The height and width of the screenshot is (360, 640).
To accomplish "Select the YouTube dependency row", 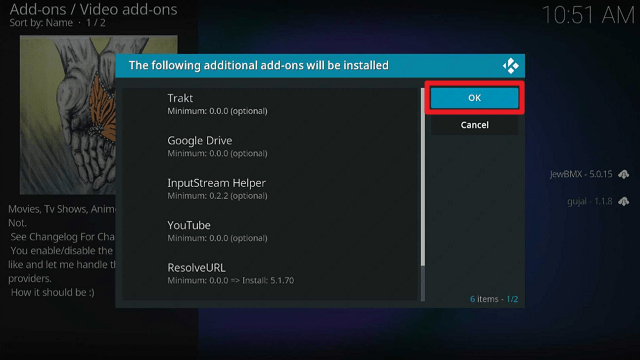I will (x=270, y=231).
